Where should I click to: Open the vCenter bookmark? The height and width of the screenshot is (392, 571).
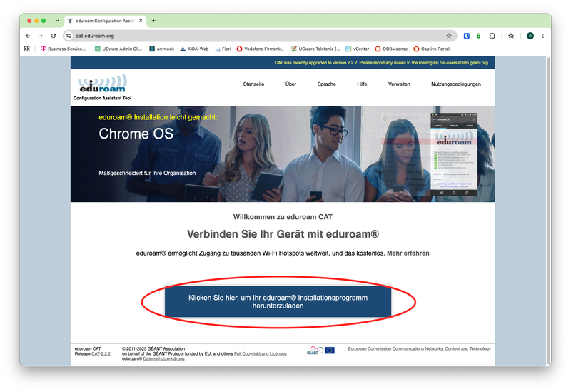tap(358, 49)
